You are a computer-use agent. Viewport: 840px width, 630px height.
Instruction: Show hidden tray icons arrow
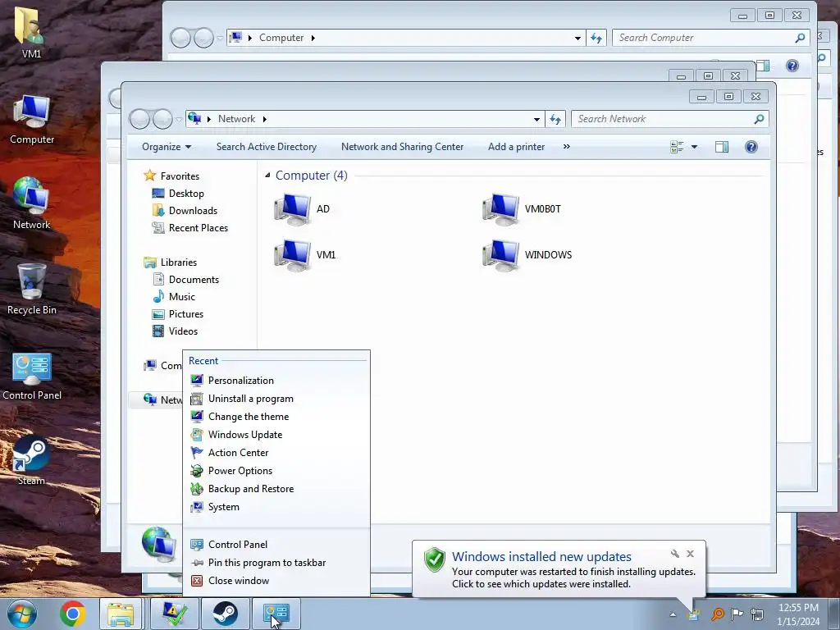673,614
